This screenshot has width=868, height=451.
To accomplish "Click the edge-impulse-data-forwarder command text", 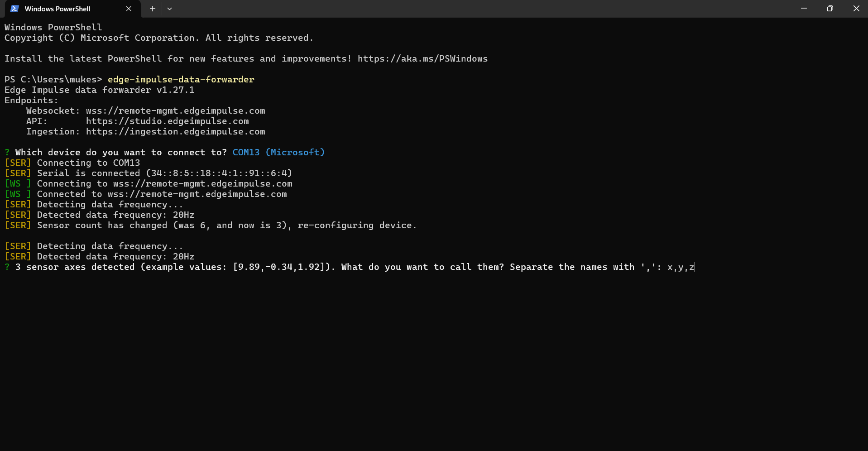I will [181, 80].
